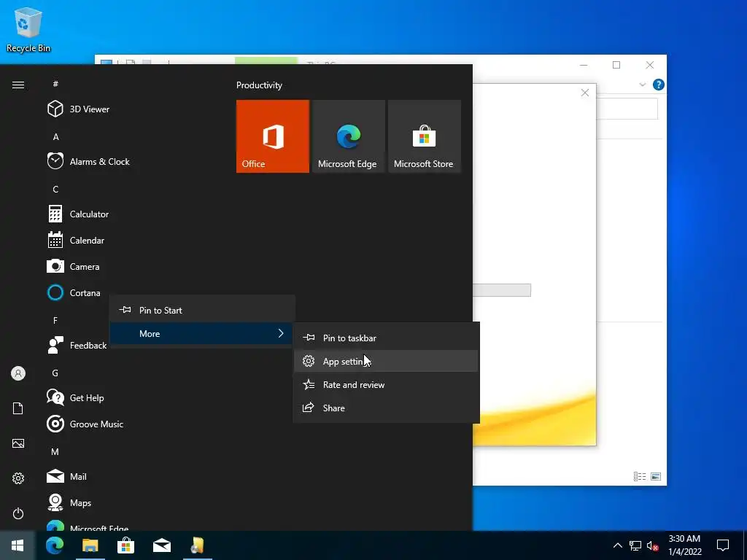This screenshot has height=560, width=747.
Task: Launch Get Help app
Action: coord(75,397)
